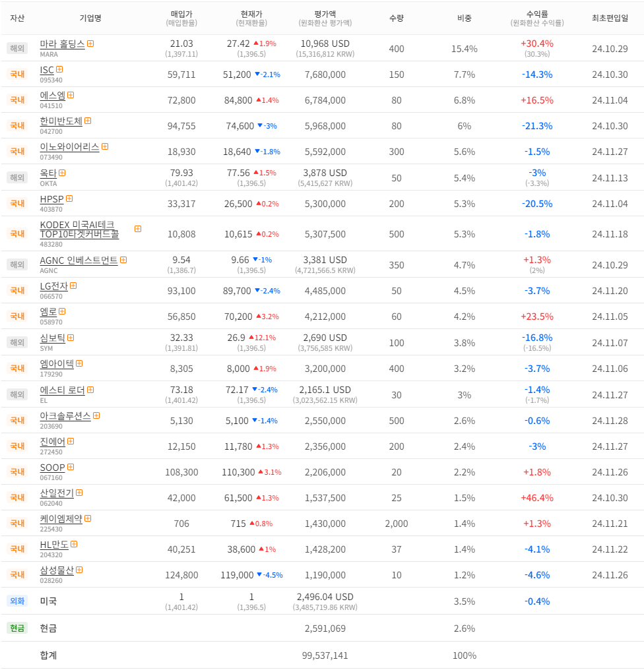Open the 진에어 company link
Viewport: 644px width, 670px height.
[x=53, y=441]
